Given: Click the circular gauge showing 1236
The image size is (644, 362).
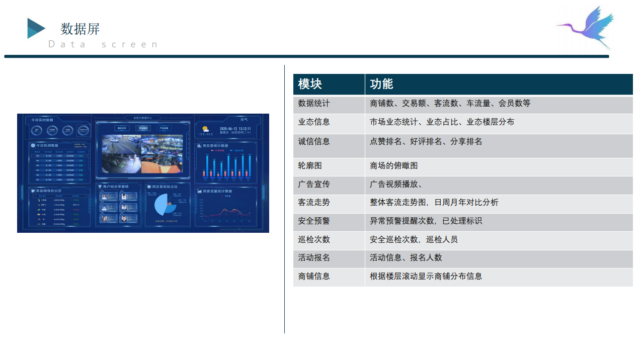Looking at the screenshot, I should pyautogui.click(x=68, y=130).
